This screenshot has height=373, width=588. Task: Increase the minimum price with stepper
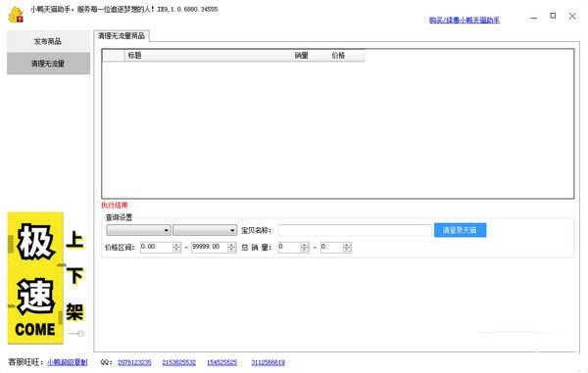click(x=176, y=245)
